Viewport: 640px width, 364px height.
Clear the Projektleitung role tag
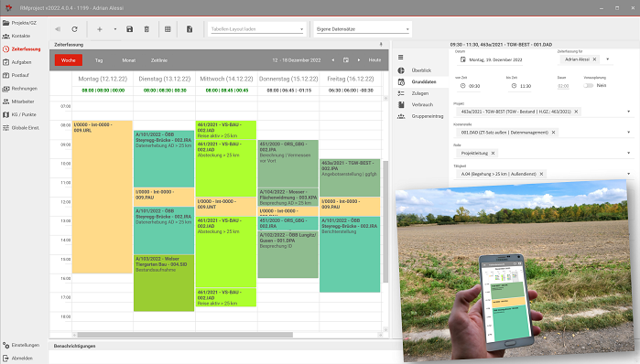(x=493, y=154)
